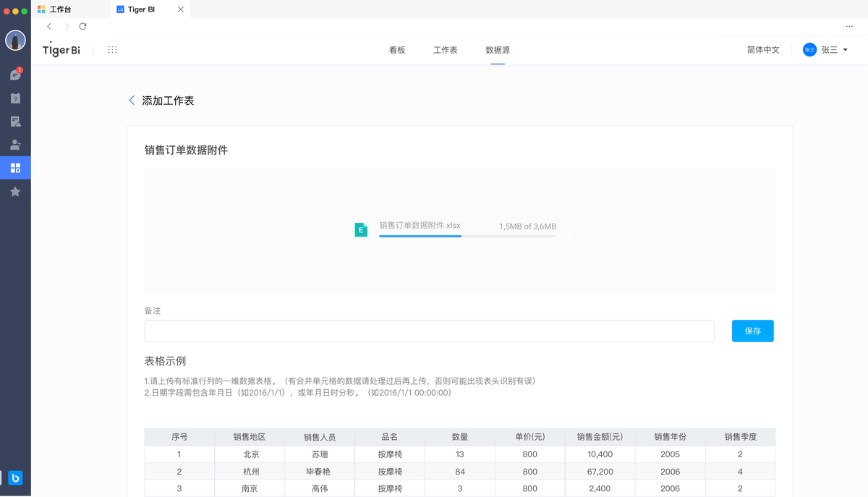Refresh the page with the reload icon
Viewport: 868px width, 497px height.
[x=82, y=26]
